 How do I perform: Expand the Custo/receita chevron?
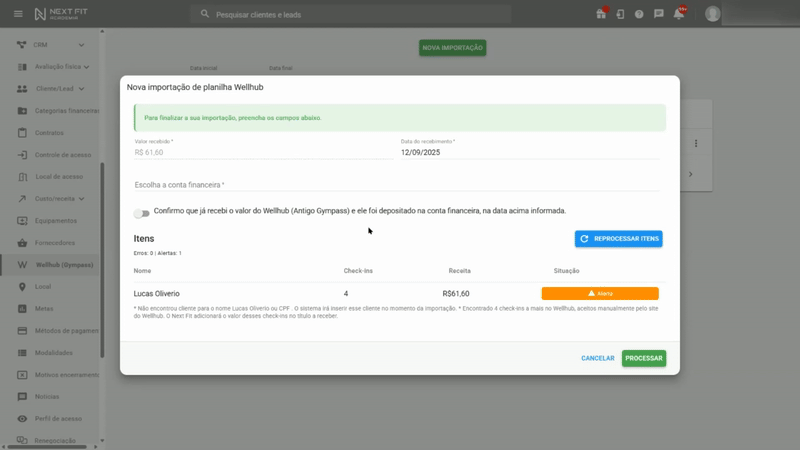pyautogui.click(x=81, y=199)
